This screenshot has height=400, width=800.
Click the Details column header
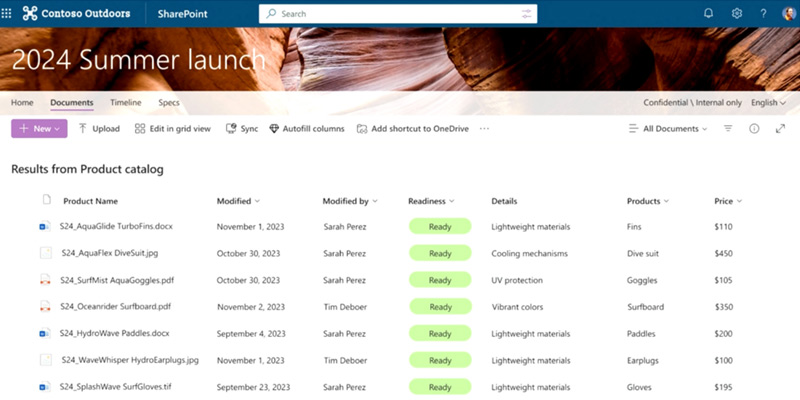coord(504,201)
